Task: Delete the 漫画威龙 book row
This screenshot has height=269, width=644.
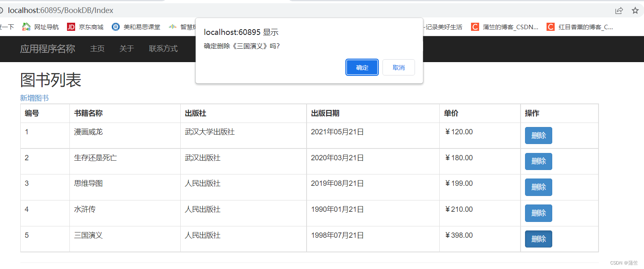Action: (538, 136)
